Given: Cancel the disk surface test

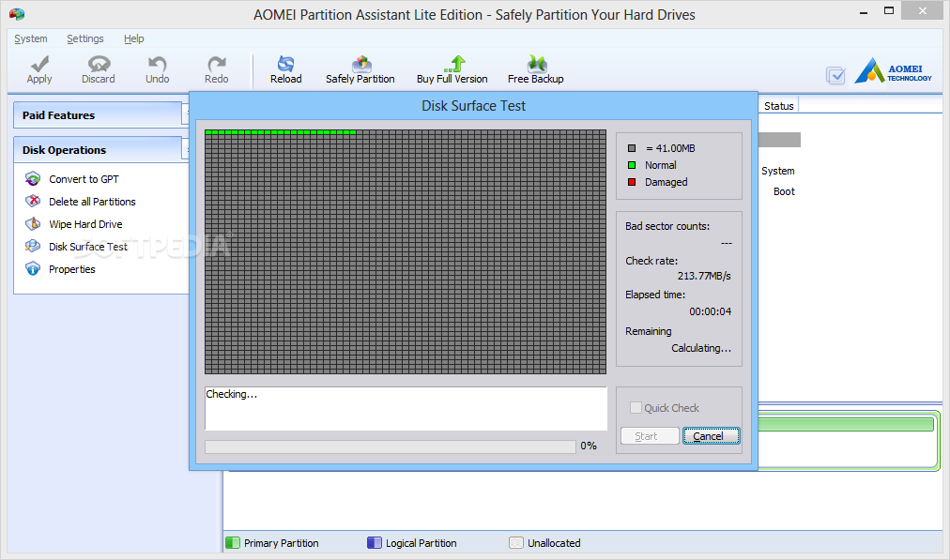Looking at the screenshot, I should 712,436.
